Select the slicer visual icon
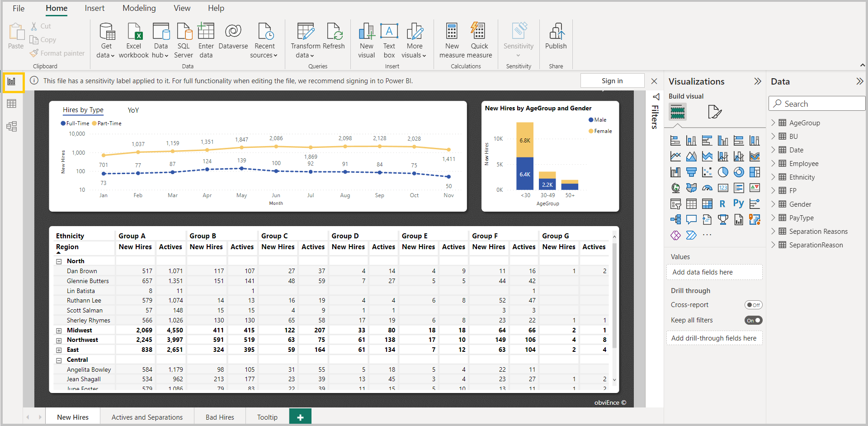 (x=675, y=204)
